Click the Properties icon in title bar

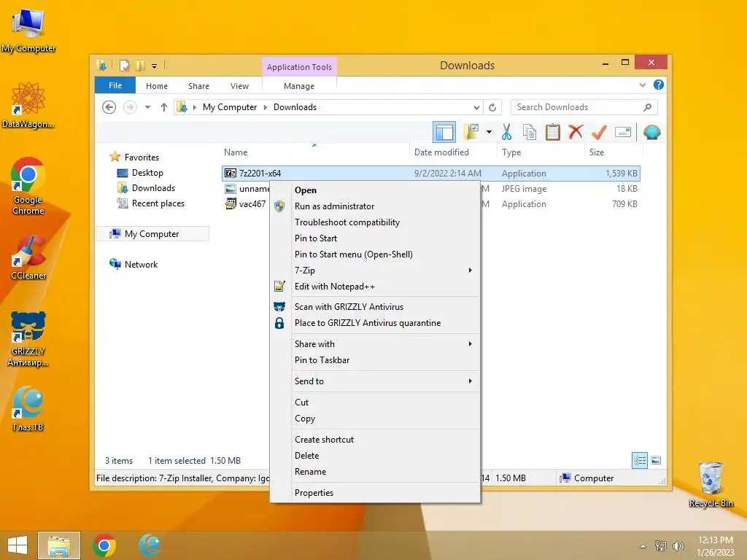click(124, 65)
